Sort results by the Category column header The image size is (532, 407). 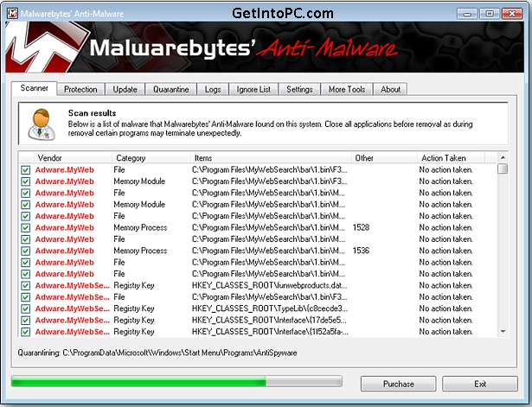(151, 158)
